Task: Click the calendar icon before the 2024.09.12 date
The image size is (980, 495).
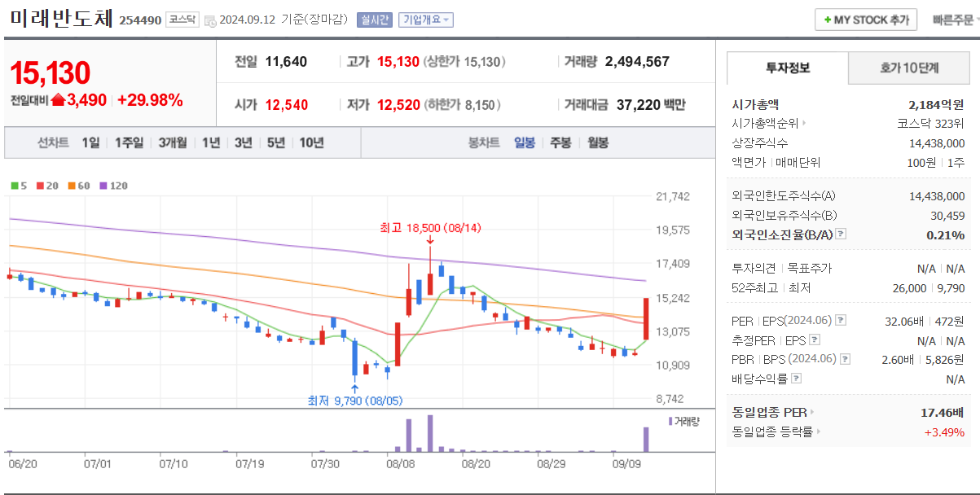Action: click(x=210, y=20)
